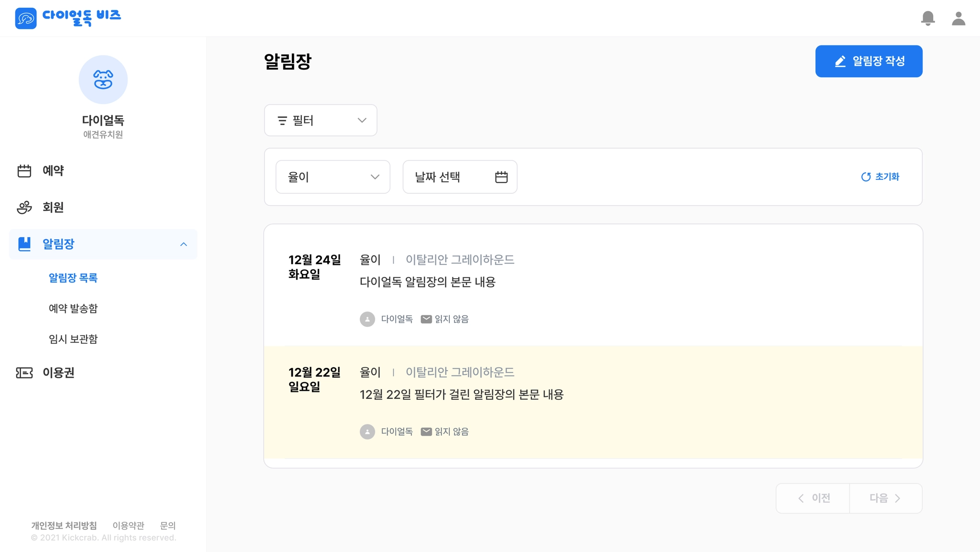This screenshot has height=552, width=980.
Task: Click the 회원 members sidebar icon
Action: pyautogui.click(x=24, y=207)
